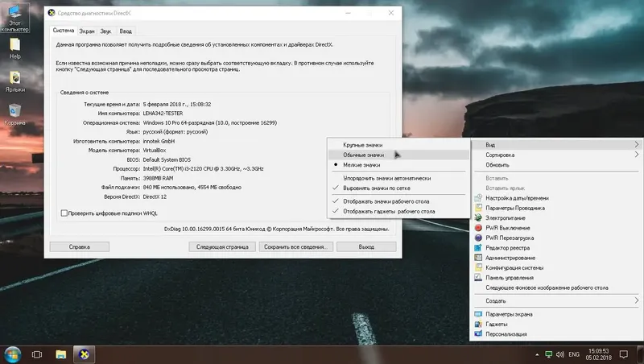
Task: Toggle Упорядочить значки автоматически
Action: click(398, 178)
